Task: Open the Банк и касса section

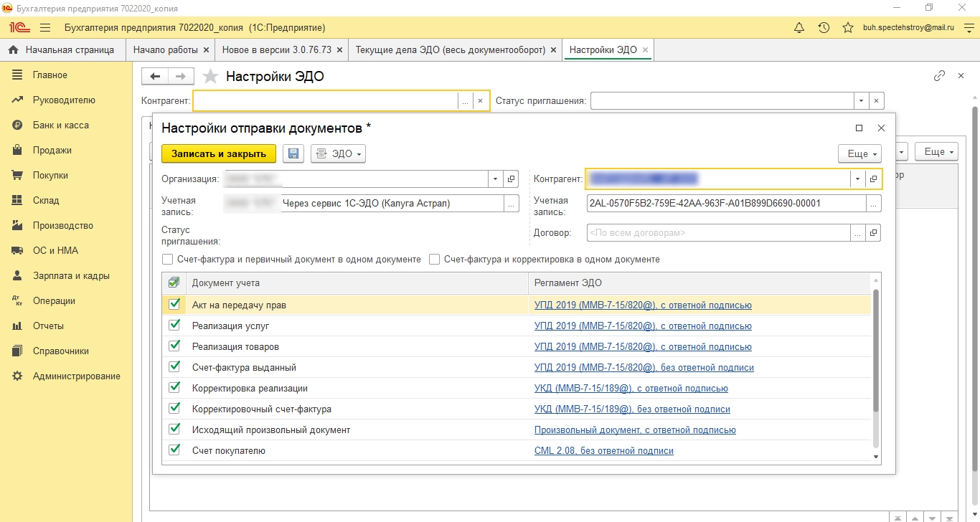Action: click(x=60, y=125)
